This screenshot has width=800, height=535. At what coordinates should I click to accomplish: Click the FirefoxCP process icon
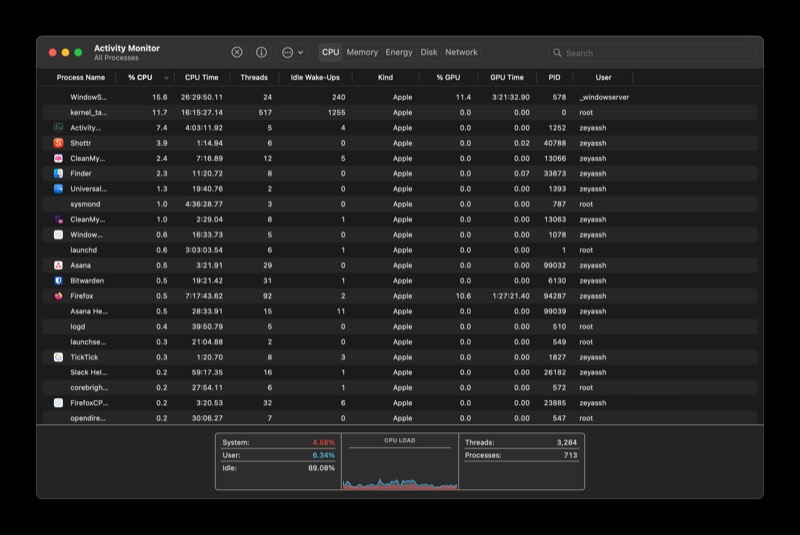59,403
